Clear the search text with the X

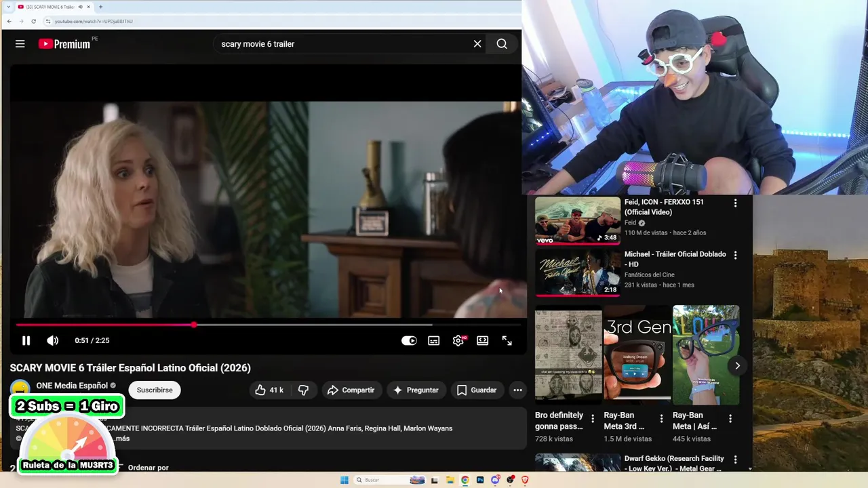(x=477, y=44)
